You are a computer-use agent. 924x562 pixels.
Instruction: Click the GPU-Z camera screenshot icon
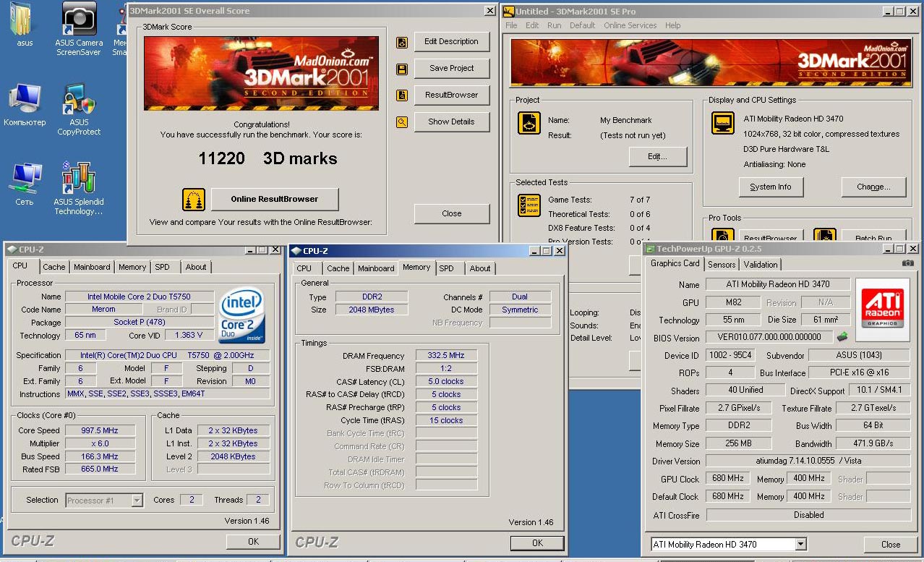point(907,264)
